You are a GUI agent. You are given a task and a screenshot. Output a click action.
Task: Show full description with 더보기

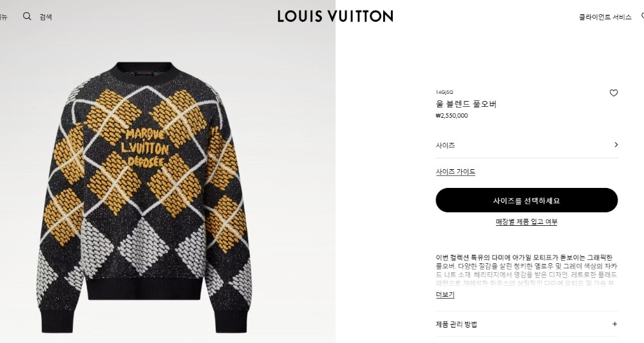pos(445,295)
